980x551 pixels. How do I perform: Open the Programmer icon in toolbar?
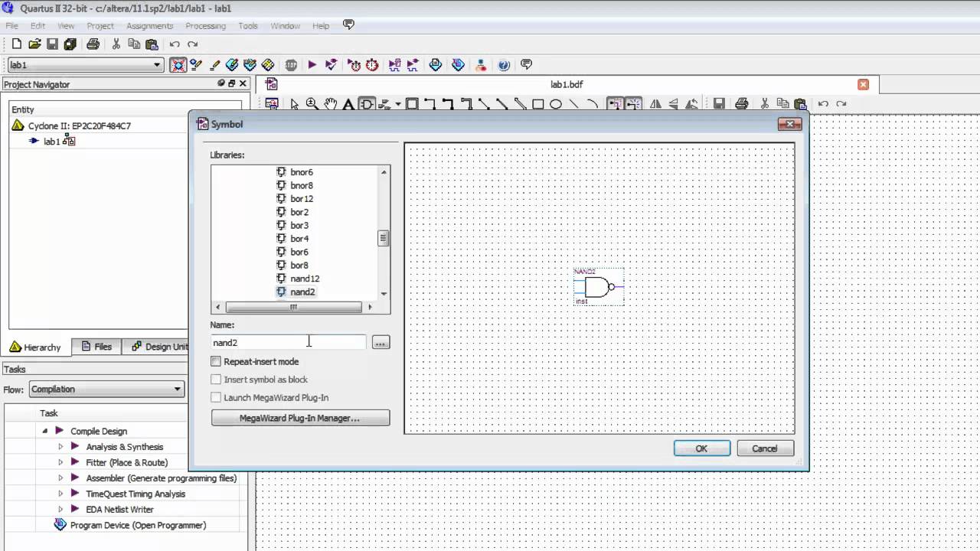tap(458, 65)
